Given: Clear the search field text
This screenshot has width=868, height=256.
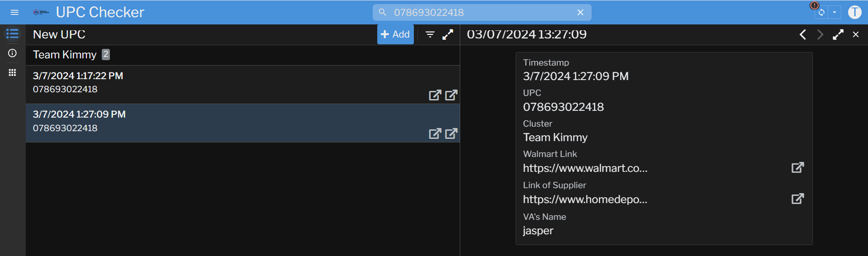Looking at the screenshot, I should [580, 12].
